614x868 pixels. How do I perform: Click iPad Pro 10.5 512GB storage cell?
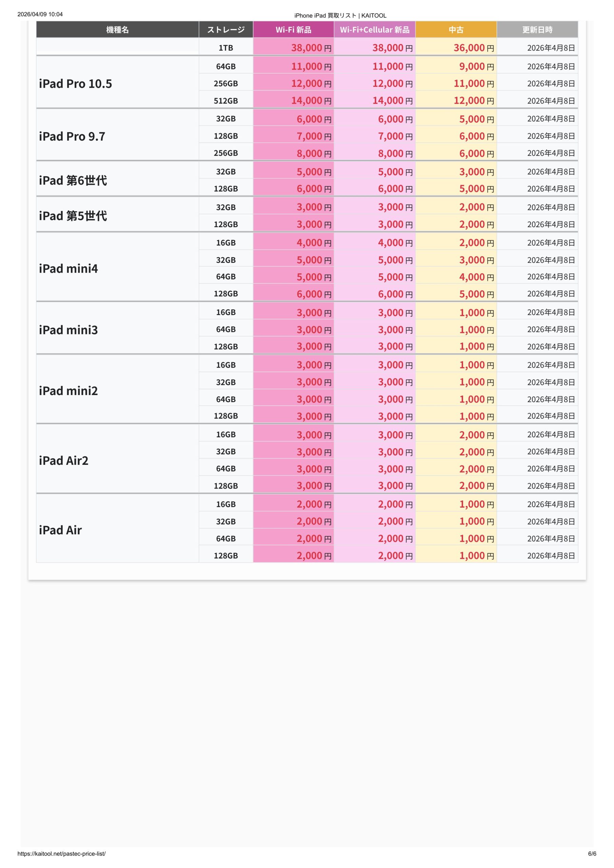(226, 101)
